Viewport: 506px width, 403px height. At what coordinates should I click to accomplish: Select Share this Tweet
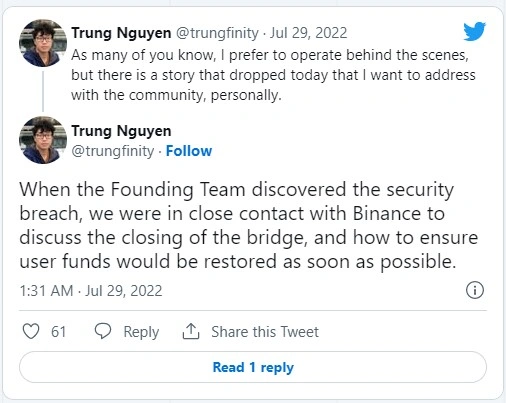point(265,332)
